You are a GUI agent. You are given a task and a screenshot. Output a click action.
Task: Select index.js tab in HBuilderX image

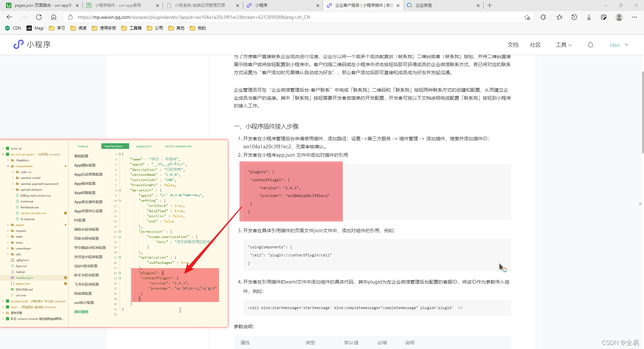coord(83,146)
